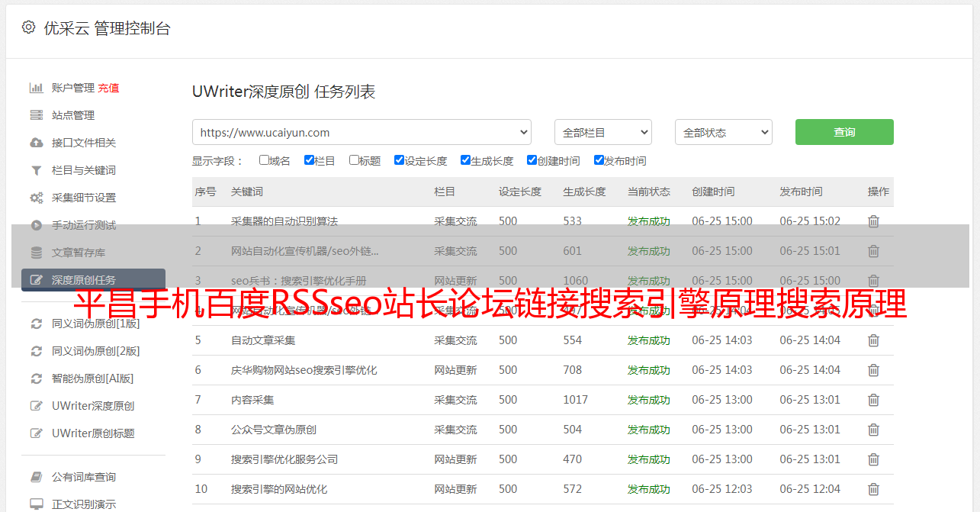Screen dimensions: 980x512
Task: Open 账户管理 in the sidebar
Action: tap(73, 88)
